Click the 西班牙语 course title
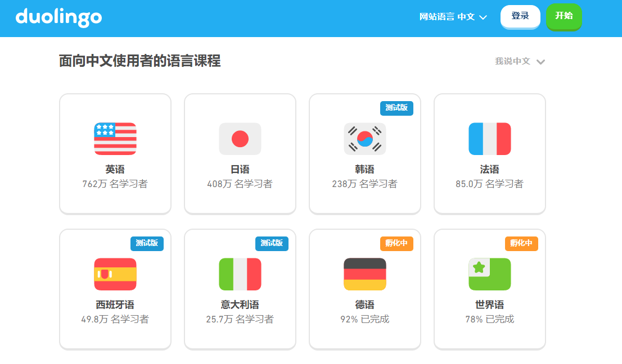This screenshot has width=622, height=364. coord(115,304)
